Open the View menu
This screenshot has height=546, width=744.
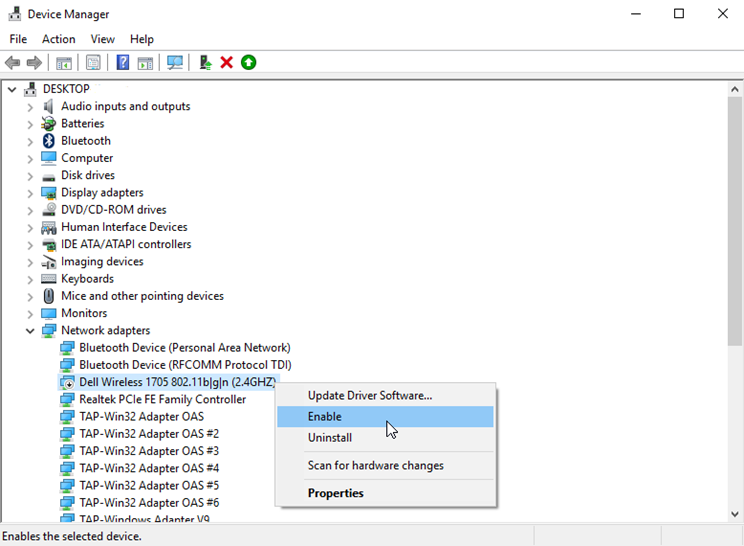[x=102, y=39]
